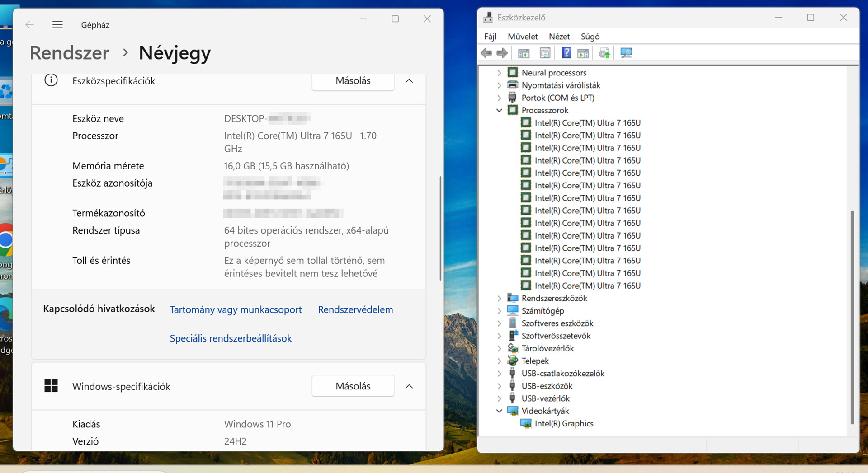
Task: Click the "Windows 11 Pro" edition value
Action: (257, 424)
